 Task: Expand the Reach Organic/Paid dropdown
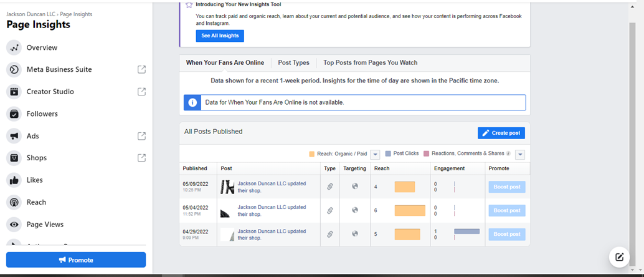(375, 154)
